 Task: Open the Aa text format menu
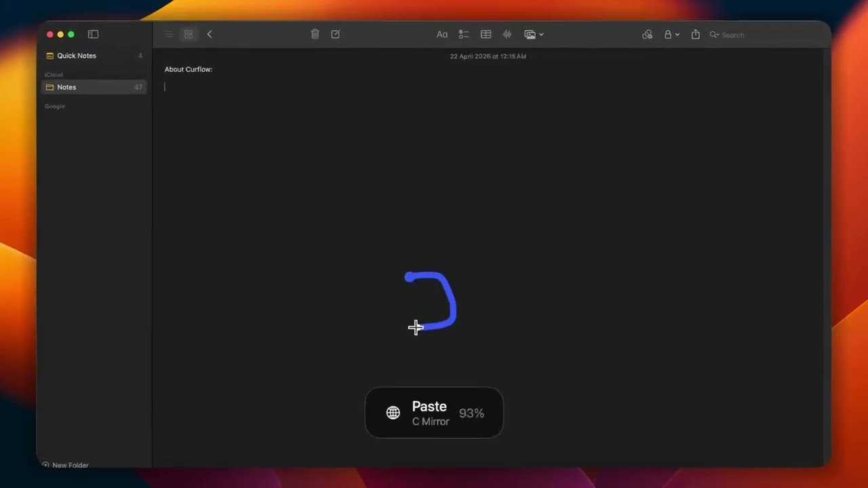tap(442, 35)
